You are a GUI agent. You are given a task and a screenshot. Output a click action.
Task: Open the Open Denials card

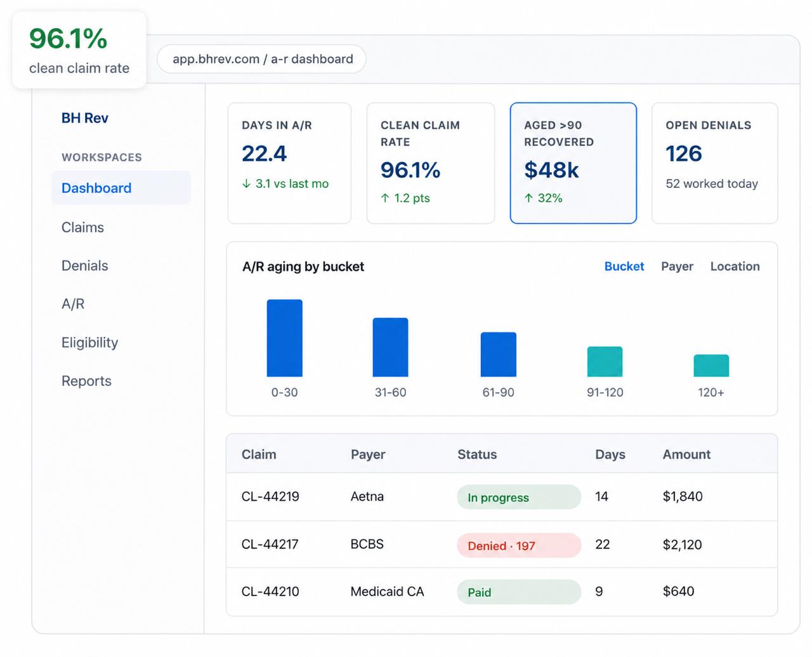[x=715, y=163]
